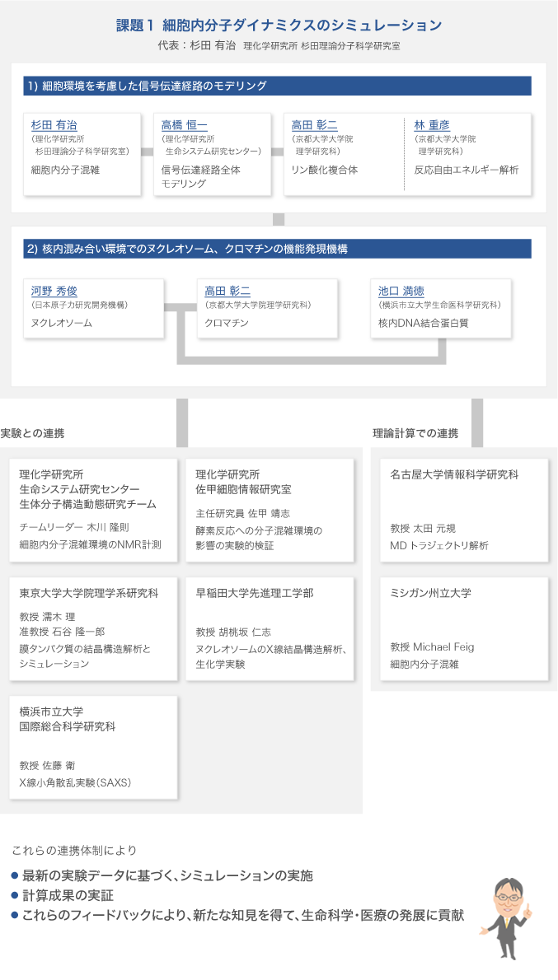Click the 東京大学大学院理学系研究科 card title
Viewport: 558px width, 980px height.
pyautogui.click(x=89, y=594)
